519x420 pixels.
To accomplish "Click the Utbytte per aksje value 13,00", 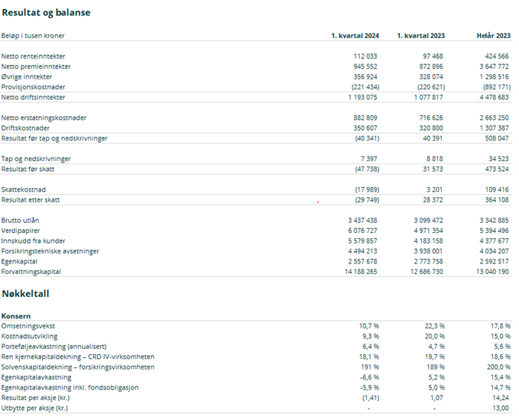I will (x=500, y=408).
